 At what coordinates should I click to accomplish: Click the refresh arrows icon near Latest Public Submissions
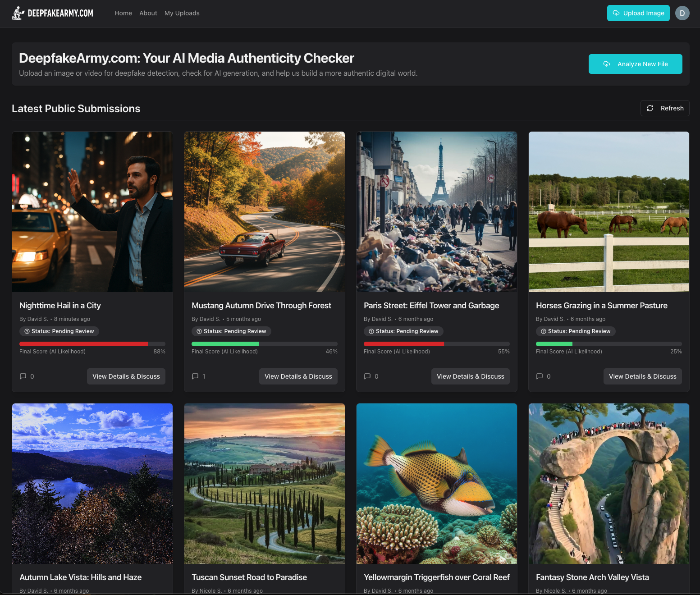coord(650,108)
